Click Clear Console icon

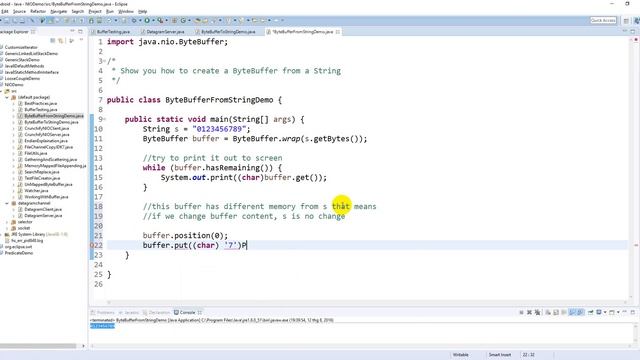coord(548,312)
